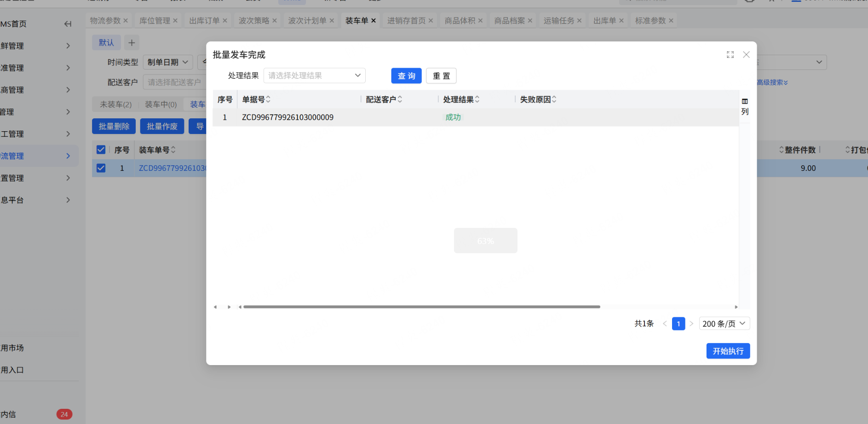The width and height of the screenshot is (868, 424).
Task: Click the 默认 view button
Action: [106, 43]
